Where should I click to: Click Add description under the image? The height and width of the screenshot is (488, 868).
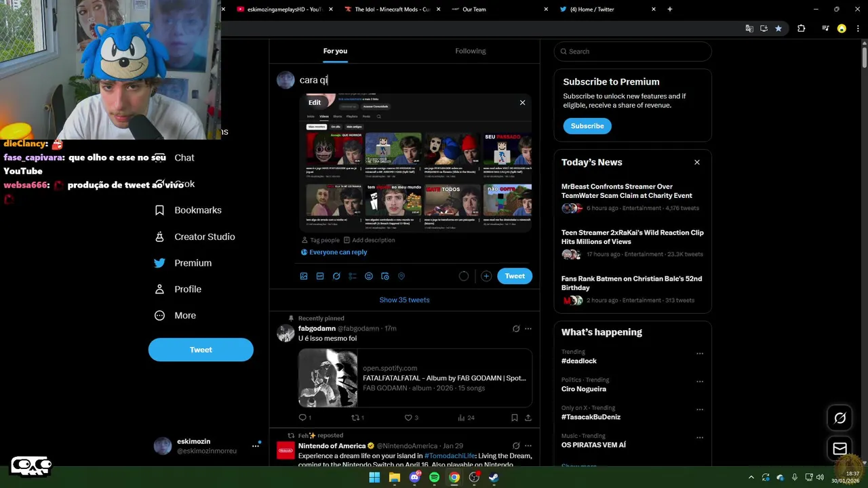click(369, 240)
